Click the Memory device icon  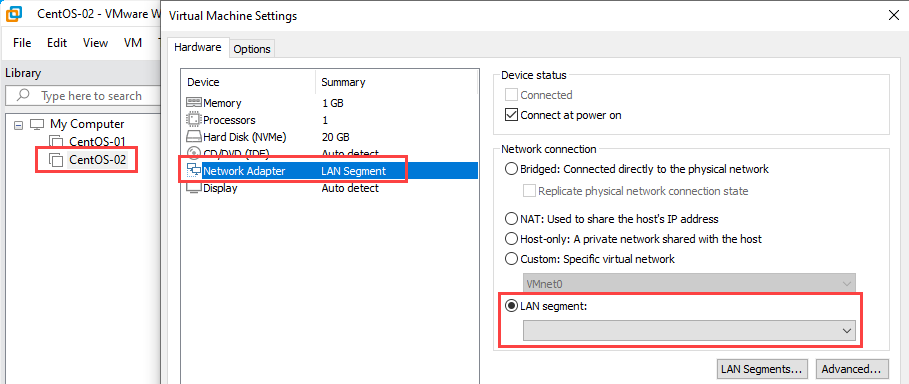[194, 103]
